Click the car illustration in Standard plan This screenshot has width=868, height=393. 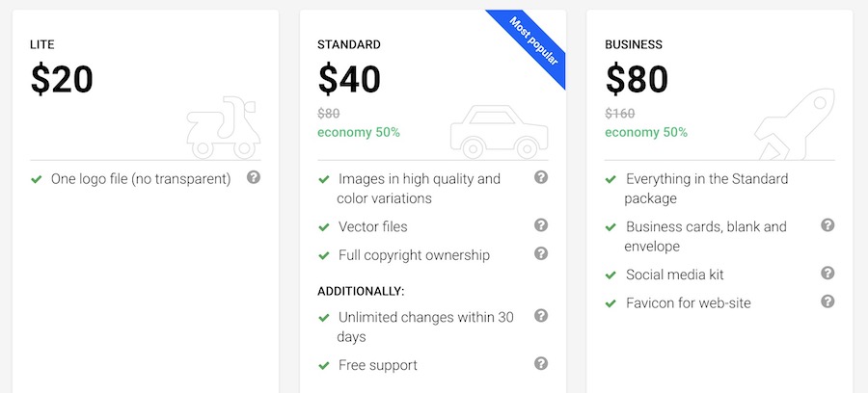pos(500,132)
